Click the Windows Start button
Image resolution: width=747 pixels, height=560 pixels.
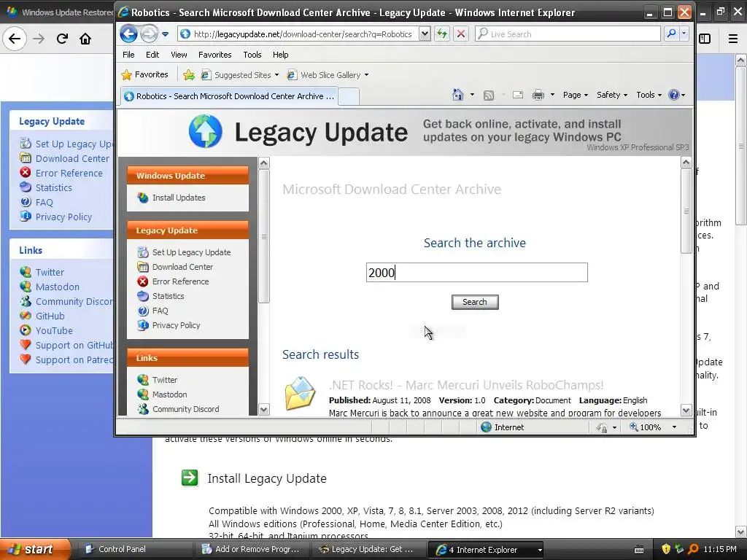[35, 549]
